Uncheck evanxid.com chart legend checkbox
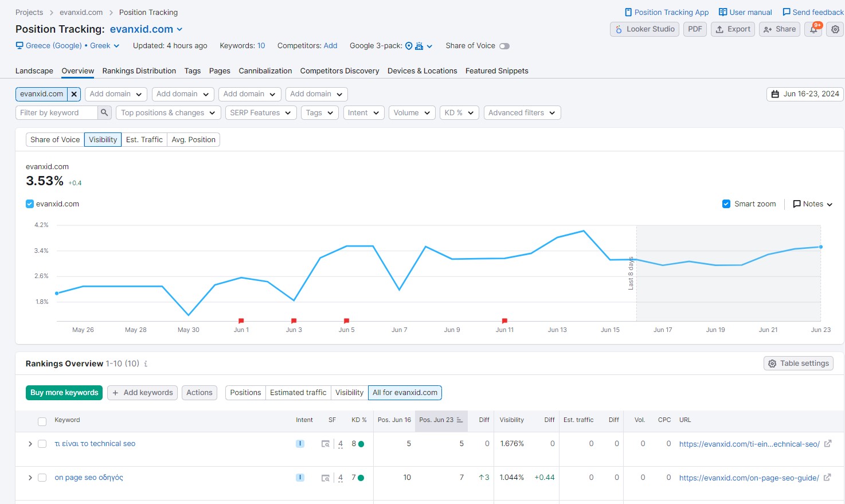This screenshot has width=845, height=504. 30,204
